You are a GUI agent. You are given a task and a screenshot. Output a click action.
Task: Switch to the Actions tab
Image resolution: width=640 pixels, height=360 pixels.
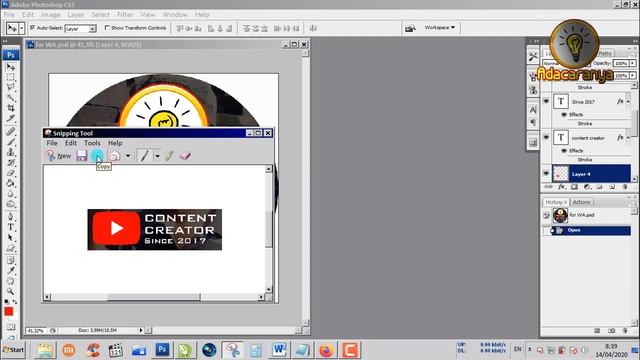pos(581,202)
